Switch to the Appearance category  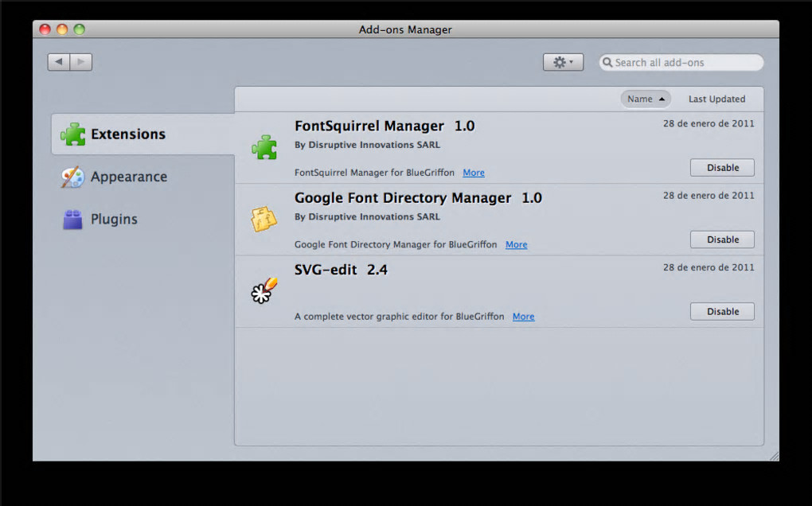point(128,177)
